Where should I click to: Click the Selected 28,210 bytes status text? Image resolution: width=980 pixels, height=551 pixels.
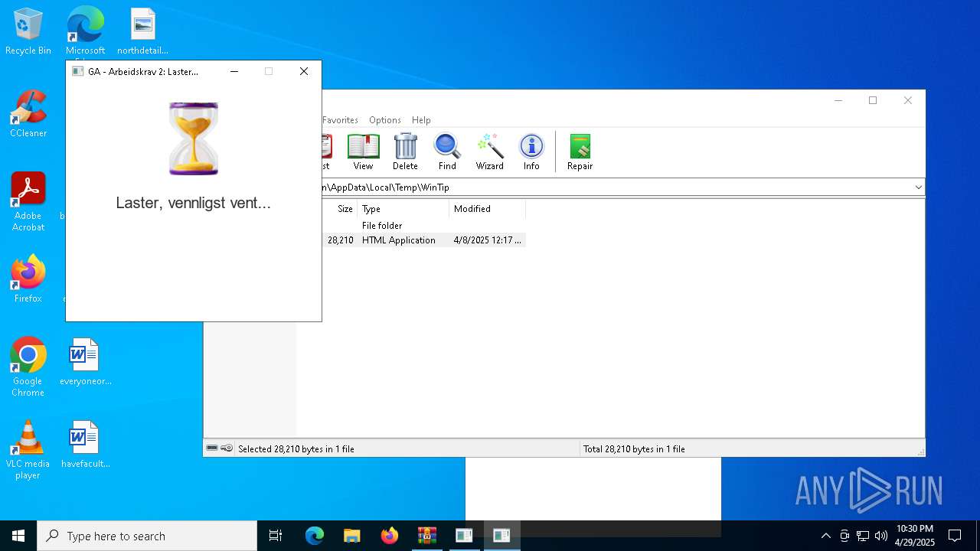[x=296, y=449]
